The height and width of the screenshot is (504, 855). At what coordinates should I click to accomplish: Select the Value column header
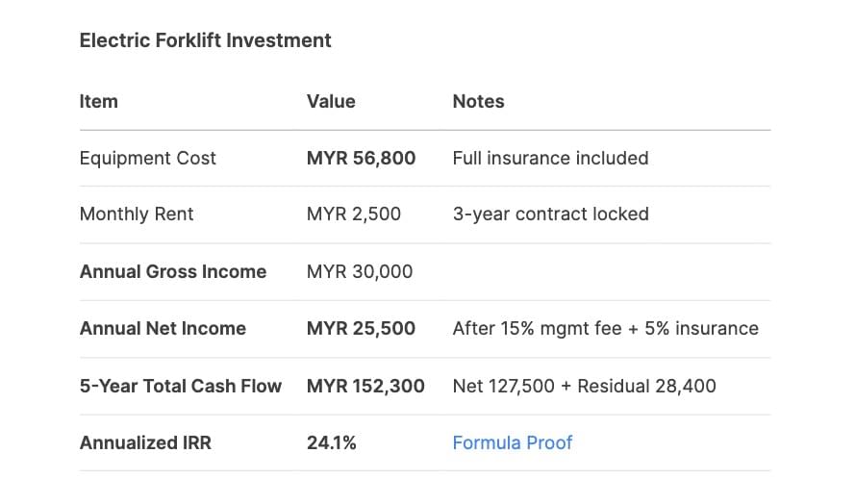(x=331, y=101)
